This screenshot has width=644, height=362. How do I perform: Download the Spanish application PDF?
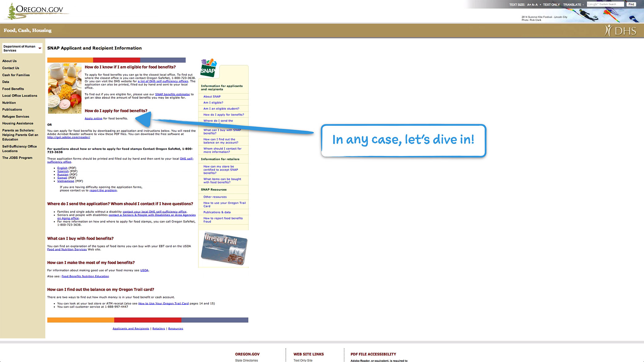pyautogui.click(x=63, y=171)
